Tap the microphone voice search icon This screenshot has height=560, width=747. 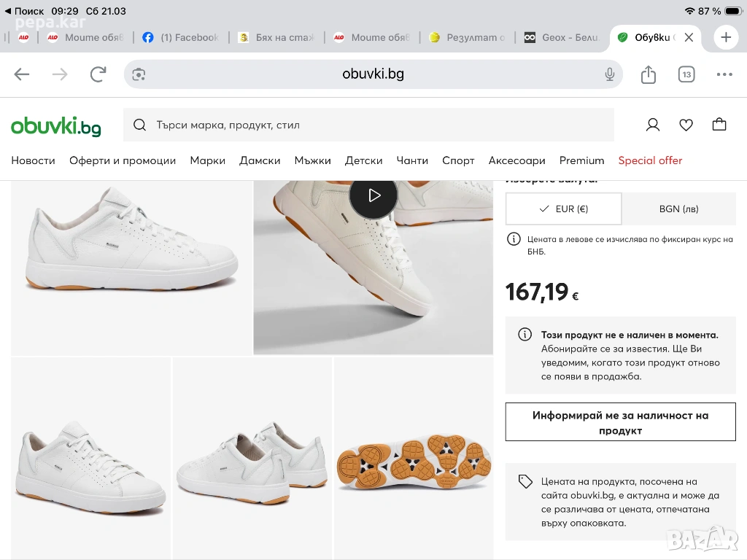point(610,74)
